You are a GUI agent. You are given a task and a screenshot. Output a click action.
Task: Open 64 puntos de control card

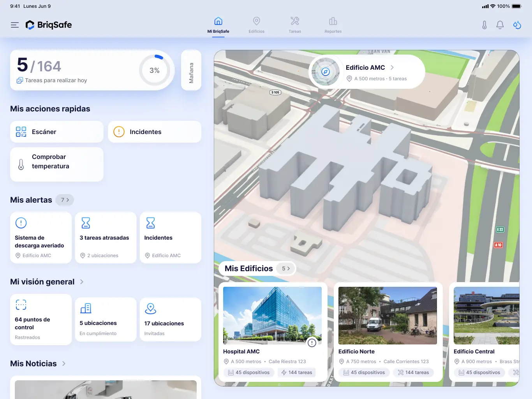pyautogui.click(x=41, y=320)
